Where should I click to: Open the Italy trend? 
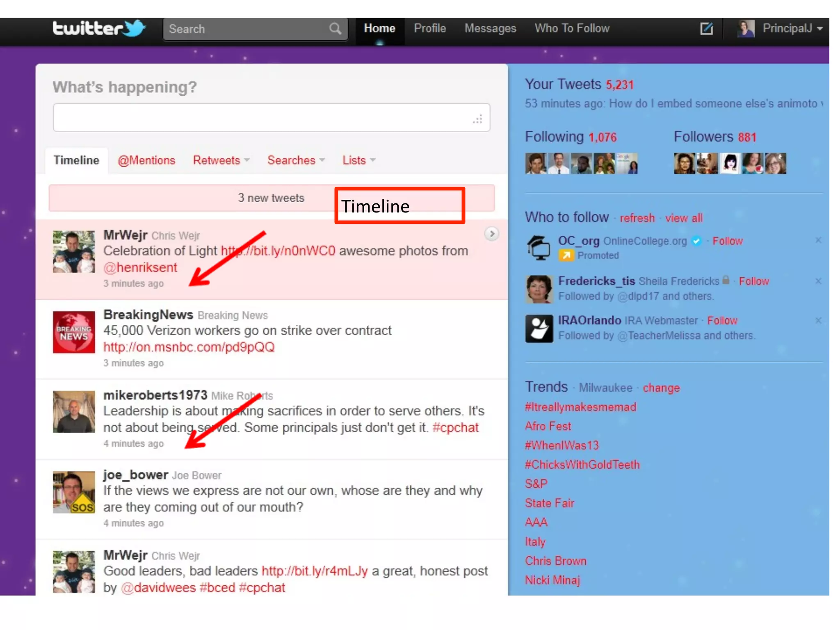point(535,542)
